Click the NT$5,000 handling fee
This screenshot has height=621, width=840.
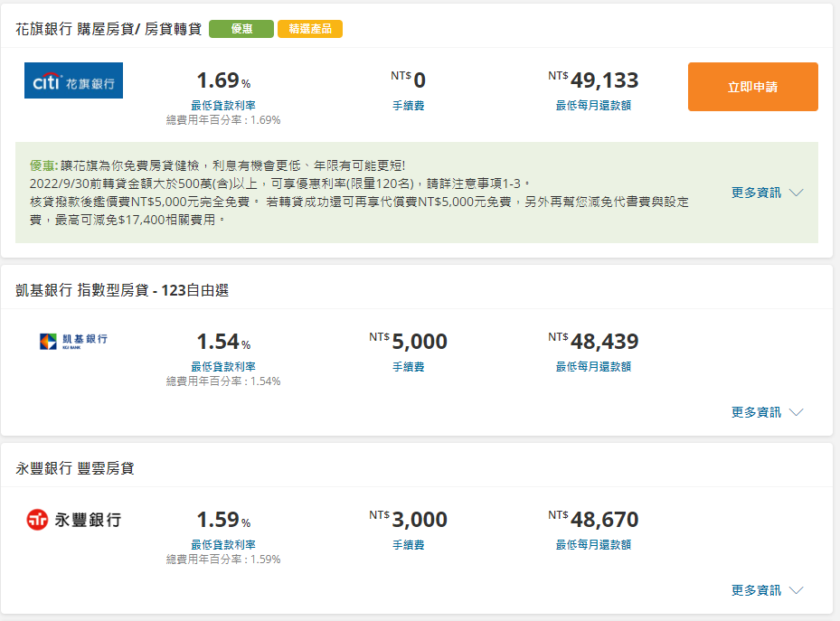pos(408,342)
